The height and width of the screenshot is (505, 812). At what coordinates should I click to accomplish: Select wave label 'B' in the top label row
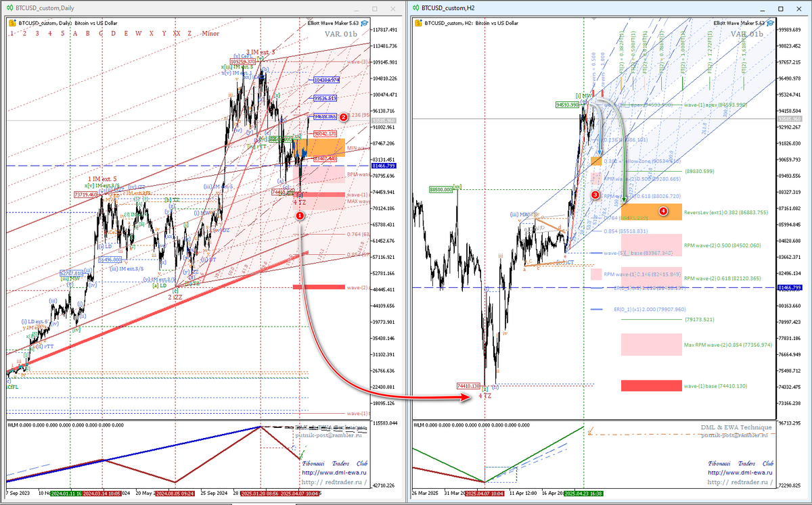click(88, 33)
